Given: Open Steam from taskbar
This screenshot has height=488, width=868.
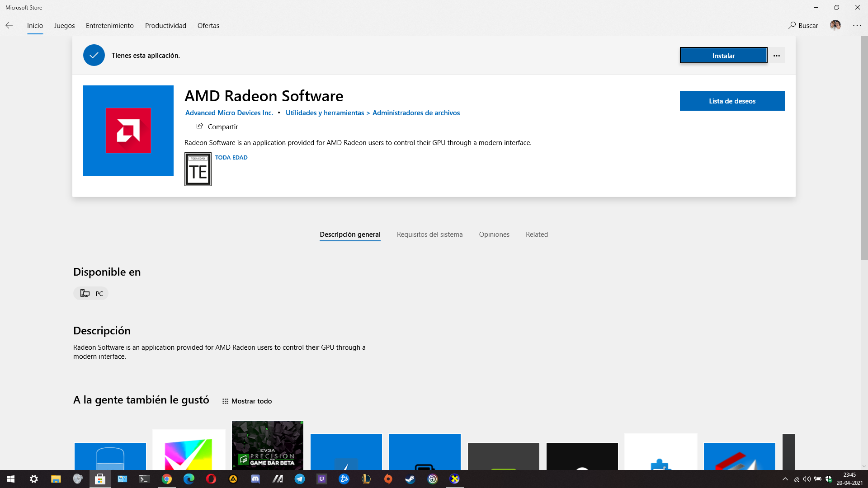Looking at the screenshot, I should click(410, 479).
